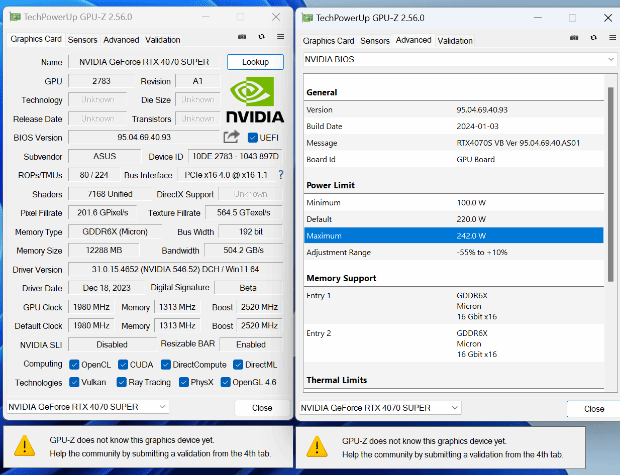Image resolution: width=620 pixels, height=475 pixels.
Task: Select the Build Date 2024-01-03 row
Action: coord(454,127)
